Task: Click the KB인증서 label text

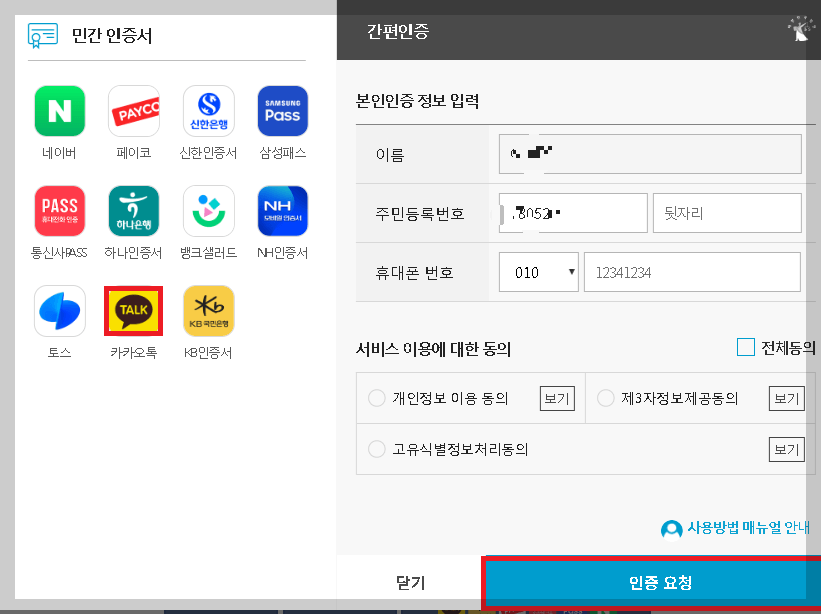Action: coord(208,352)
